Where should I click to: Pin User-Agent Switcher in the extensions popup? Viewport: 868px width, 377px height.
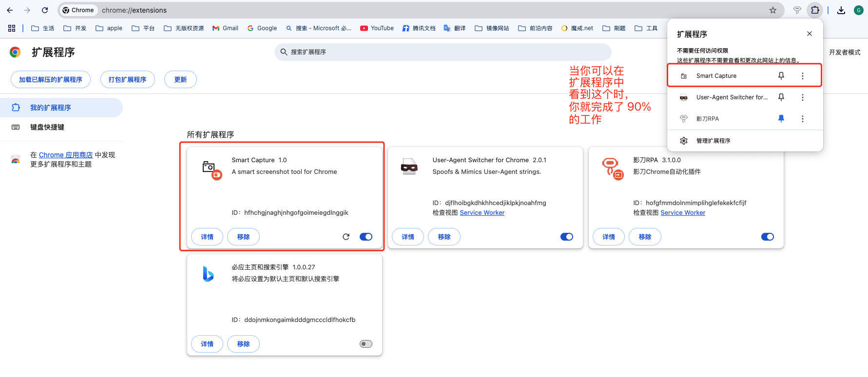pos(781,97)
